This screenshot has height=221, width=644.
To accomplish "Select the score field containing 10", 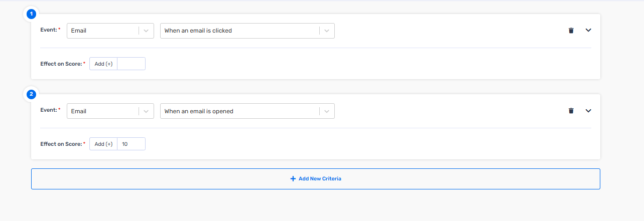I will pos(132,144).
